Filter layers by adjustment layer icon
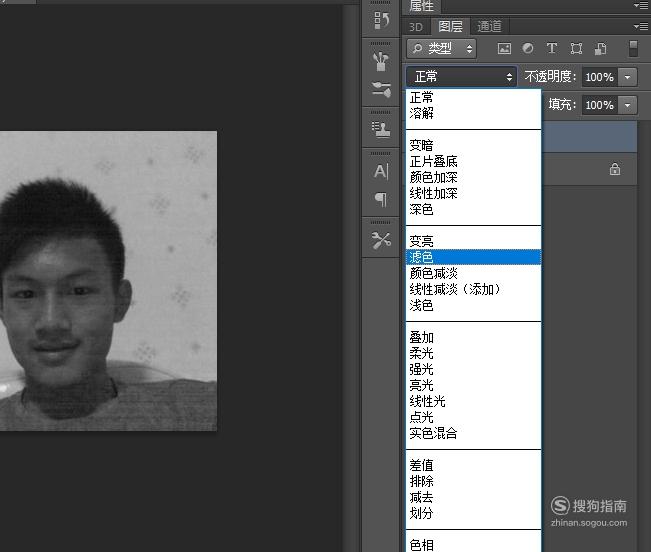Image resolution: width=651 pixels, height=552 pixels. (x=528, y=49)
